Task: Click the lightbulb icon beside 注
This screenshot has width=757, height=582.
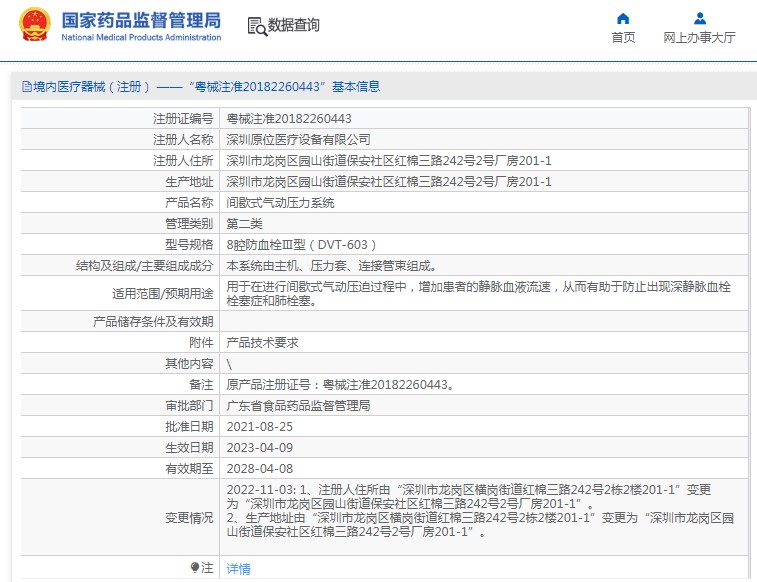Action: click(195, 568)
